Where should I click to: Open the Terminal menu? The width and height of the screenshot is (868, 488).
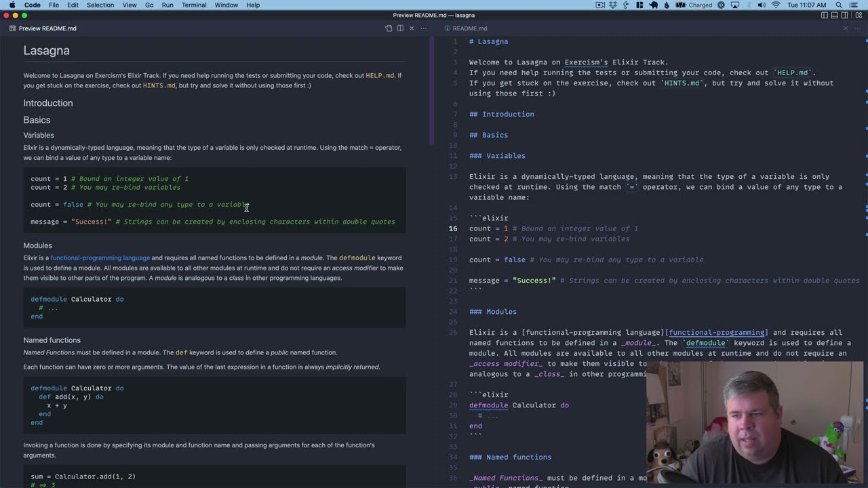[x=194, y=5]
